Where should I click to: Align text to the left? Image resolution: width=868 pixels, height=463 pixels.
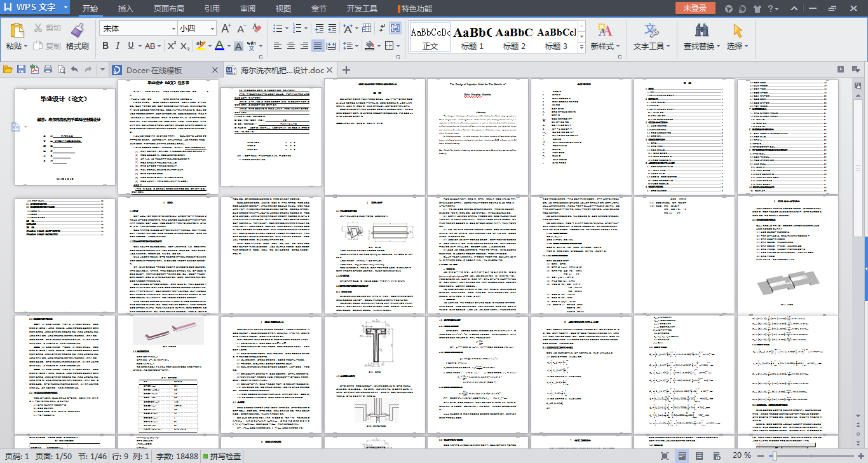(277, 46)
